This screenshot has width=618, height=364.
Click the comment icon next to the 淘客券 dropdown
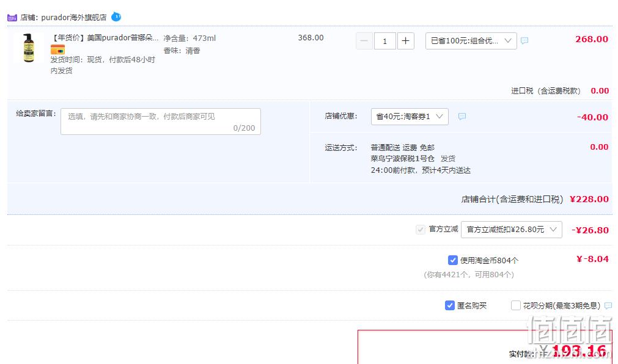pyautogui.click(x=462, y=116)
